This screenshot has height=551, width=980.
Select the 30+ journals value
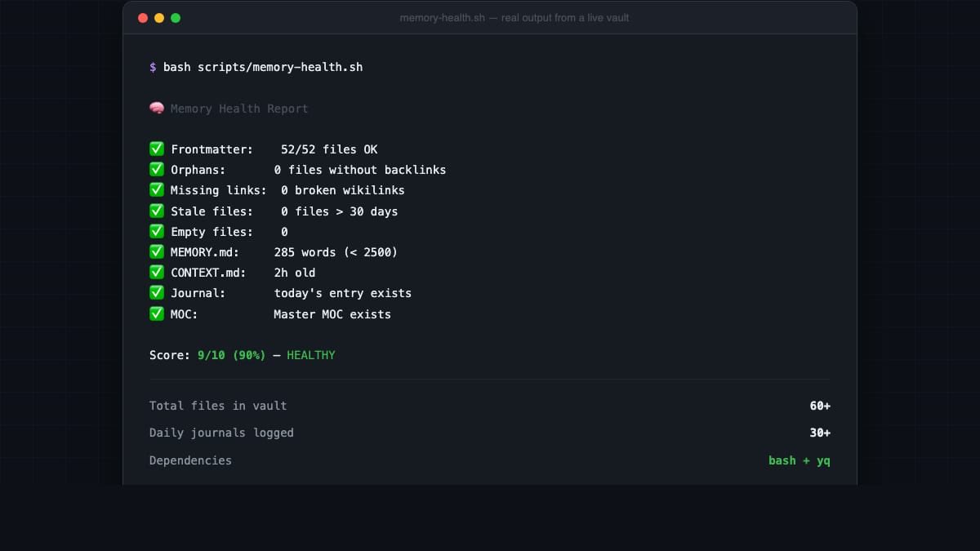click(x=820, y=433)
